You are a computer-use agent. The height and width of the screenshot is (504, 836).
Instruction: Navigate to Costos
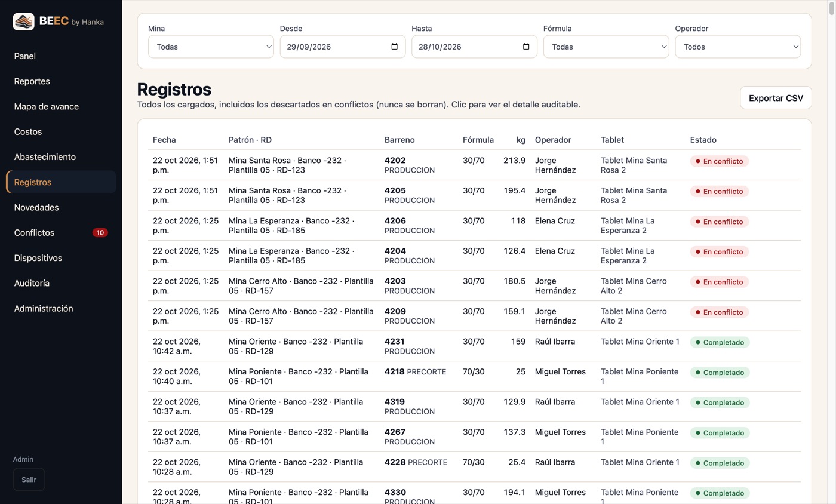(x=61, y=132)
